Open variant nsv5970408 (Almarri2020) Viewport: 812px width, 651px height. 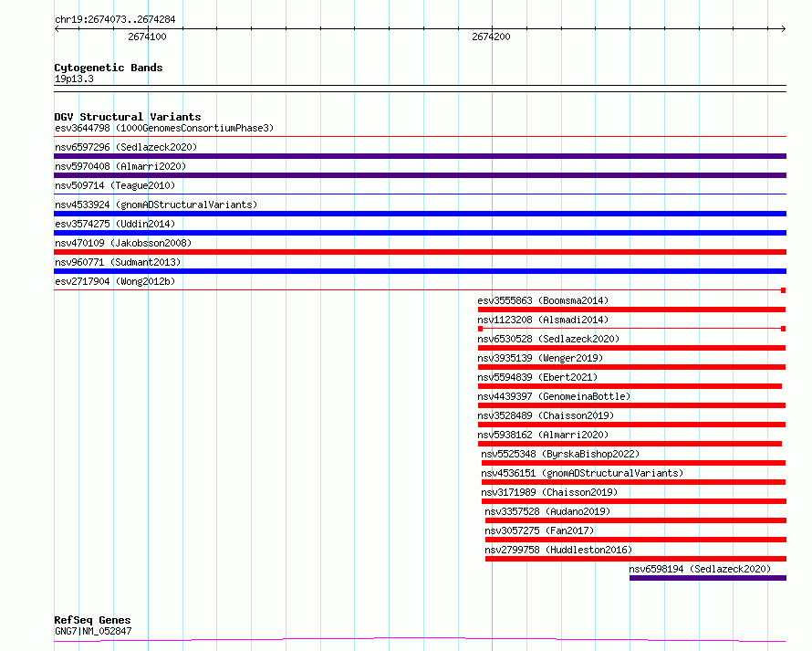120,166
